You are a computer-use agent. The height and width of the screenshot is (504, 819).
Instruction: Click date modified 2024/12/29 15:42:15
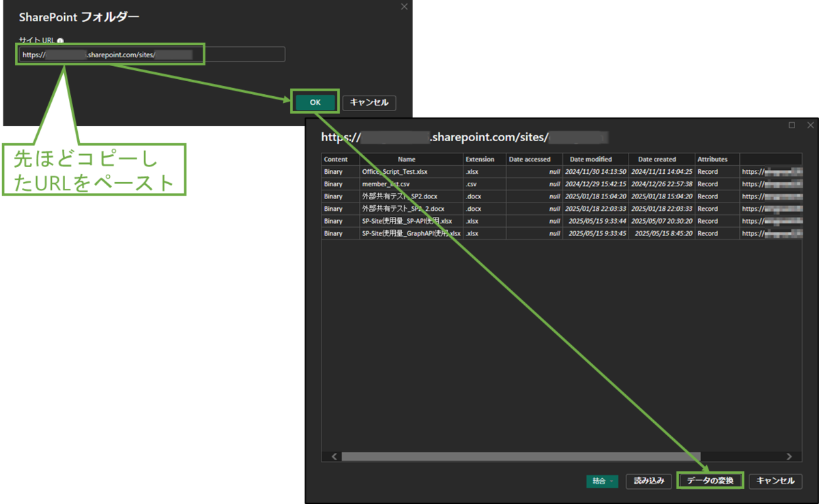click(x=595, y=184)
